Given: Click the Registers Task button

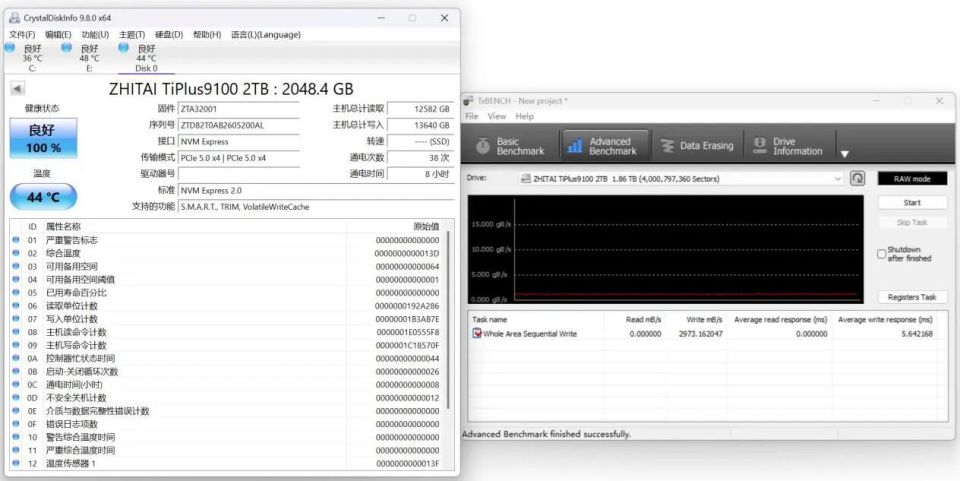Looking at the screenshot, I should click(912, 297).
